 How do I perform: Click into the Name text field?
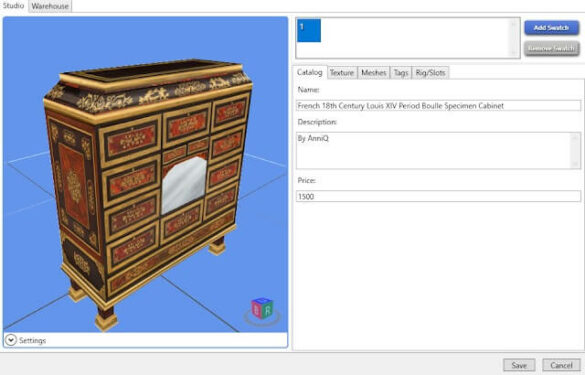(x=438, y=106)
